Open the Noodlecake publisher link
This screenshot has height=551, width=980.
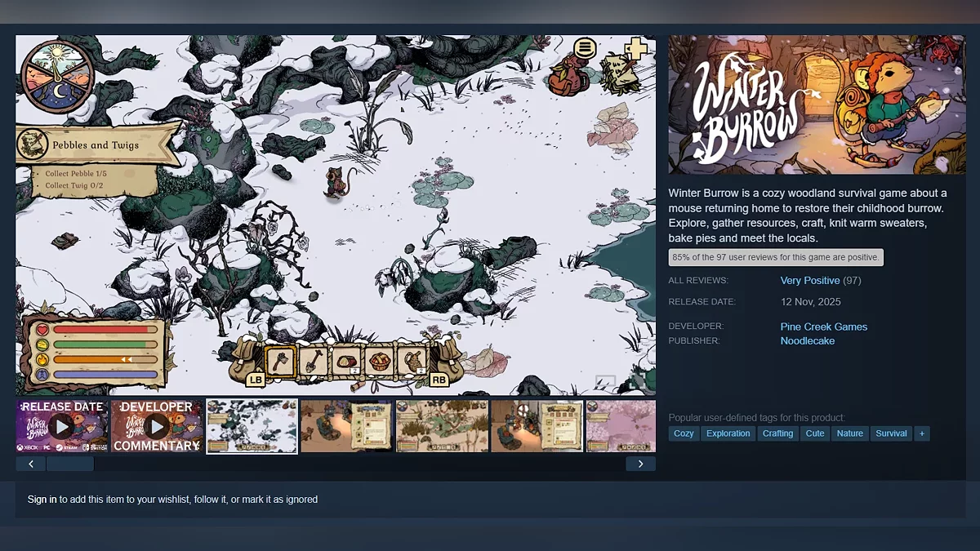807,341
